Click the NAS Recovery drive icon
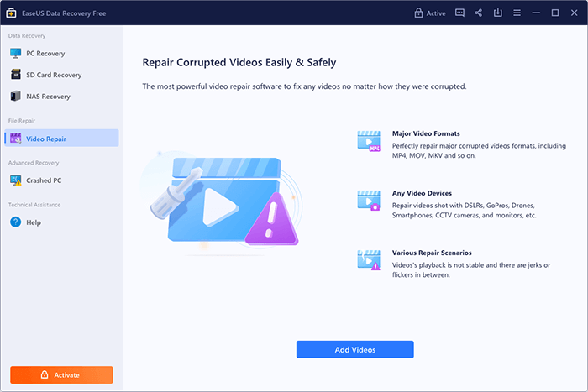 tap(16, 96)
